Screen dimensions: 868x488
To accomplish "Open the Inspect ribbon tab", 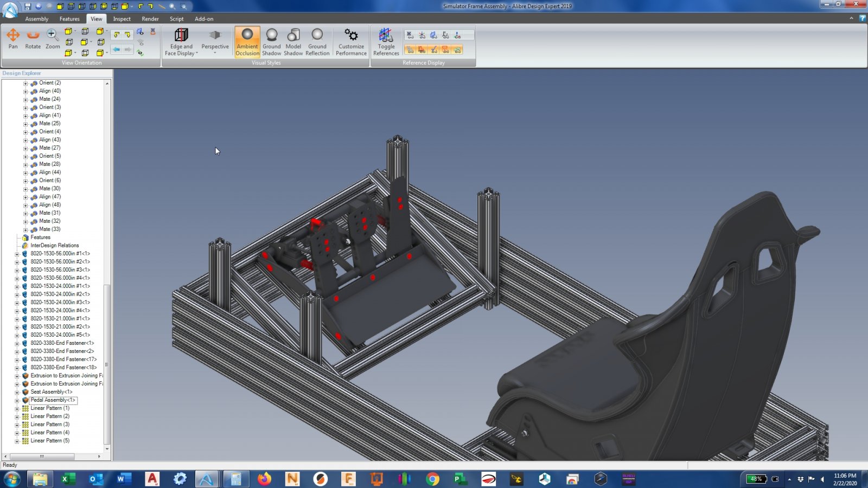I will click(122, 19).
